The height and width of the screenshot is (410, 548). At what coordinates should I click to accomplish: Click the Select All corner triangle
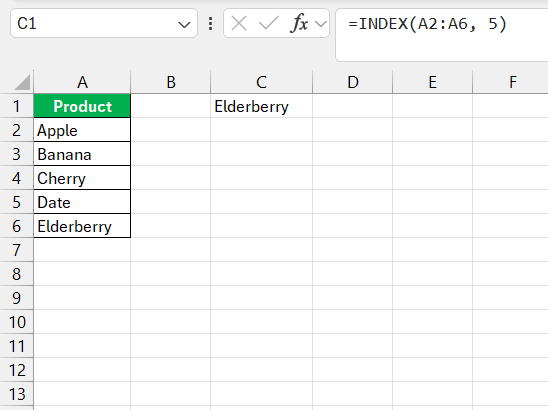coord(22,82)
